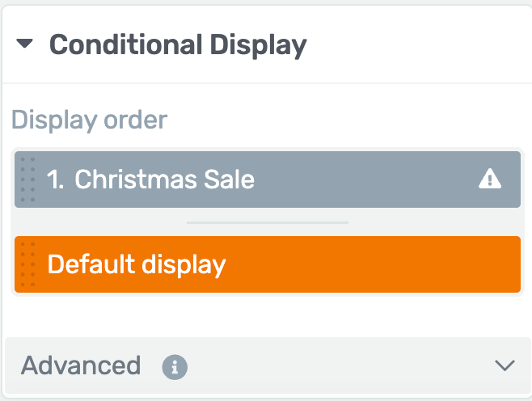Collapse the Conditional Display section triangle
The image size is (532, 401).
click(24, 44)
